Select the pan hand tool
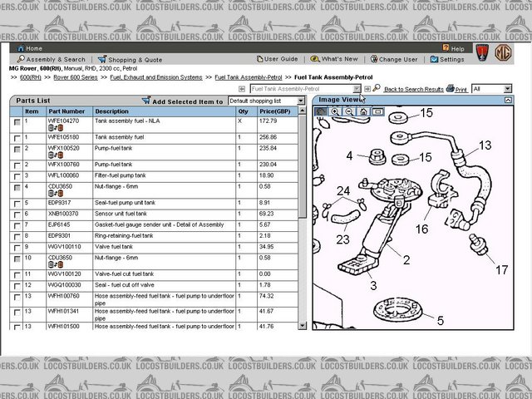The width and height of the screenshot is (532, 399). coord(321,111)
